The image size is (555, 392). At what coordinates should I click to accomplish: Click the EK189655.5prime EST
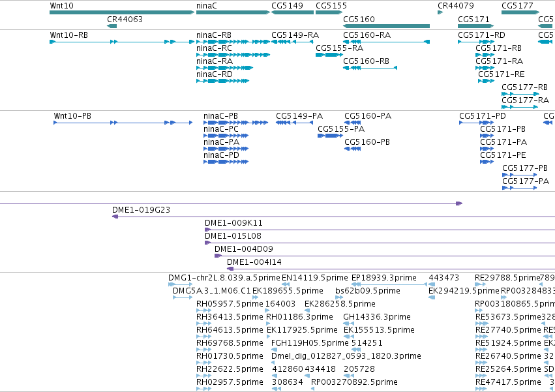(255, 297)
